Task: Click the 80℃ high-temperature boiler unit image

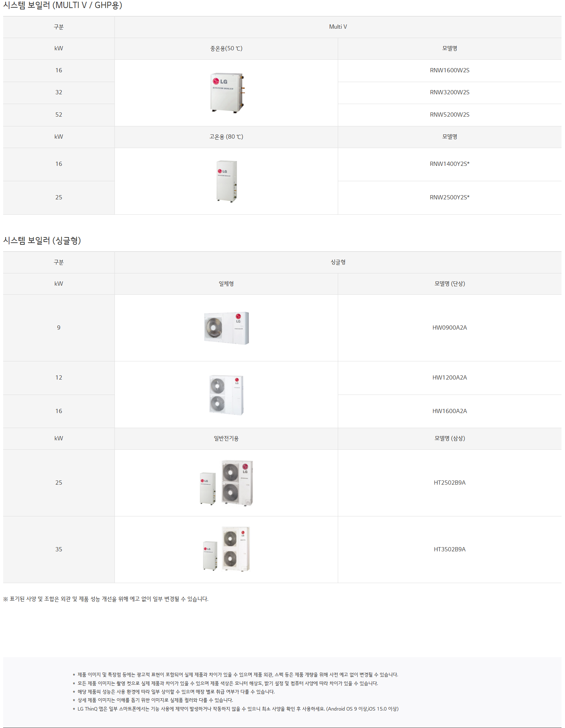Action: coord(226,181)
